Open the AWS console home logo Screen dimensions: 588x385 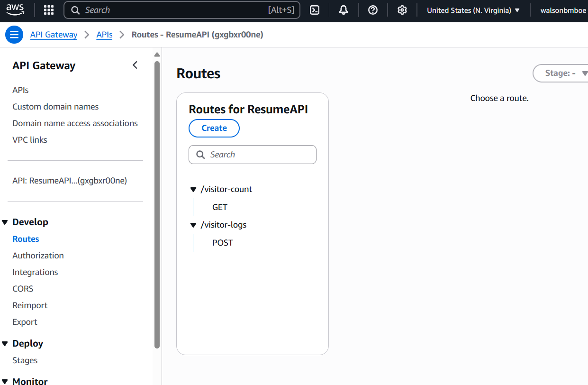(x=15, y=9)
